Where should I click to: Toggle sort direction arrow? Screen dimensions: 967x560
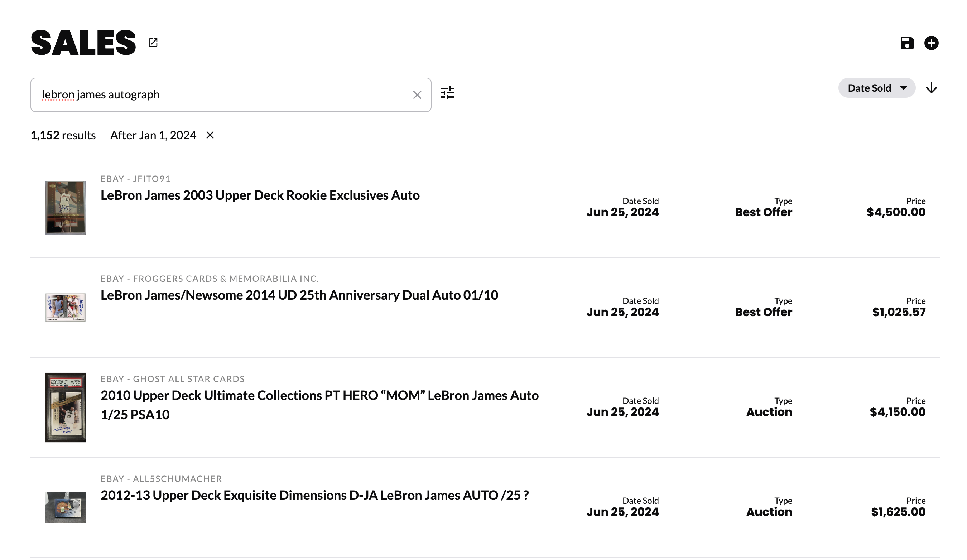pos(931,88)
